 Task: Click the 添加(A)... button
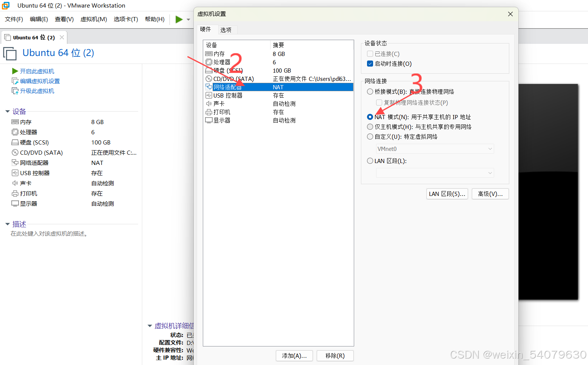(294, 356)
